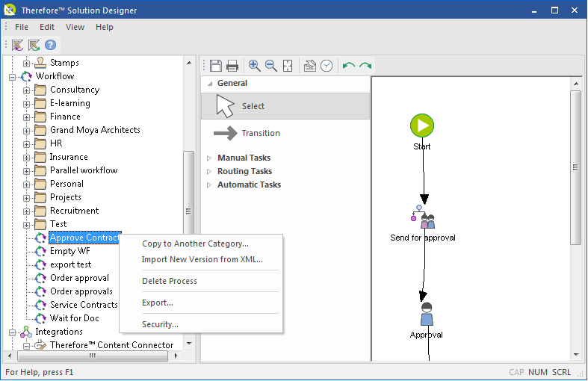Expand the Stamps tree node

[26, 63]
